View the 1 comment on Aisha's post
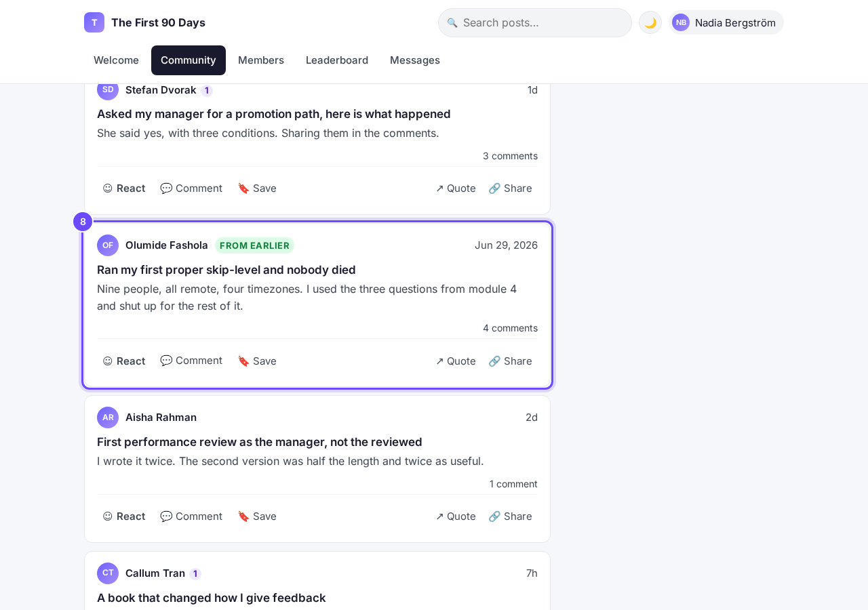Viewport: 868px width, 610px height. pos(513,484)
